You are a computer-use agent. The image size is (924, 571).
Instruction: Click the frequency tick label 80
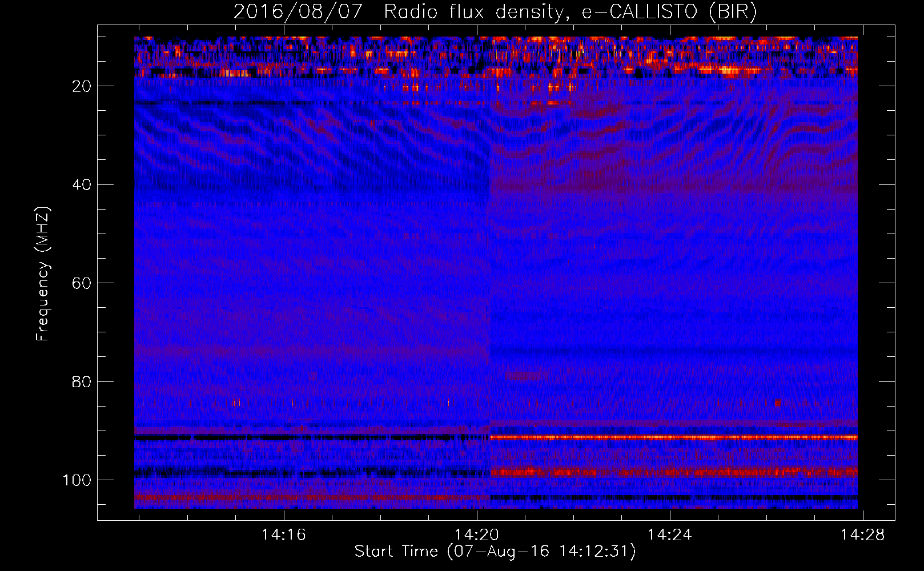[82, 381]
